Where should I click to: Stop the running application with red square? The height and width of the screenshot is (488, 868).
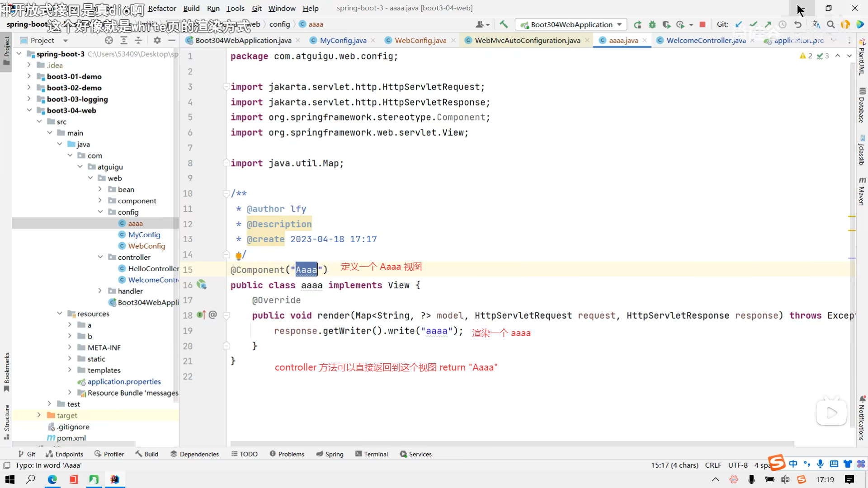point(703,24)
